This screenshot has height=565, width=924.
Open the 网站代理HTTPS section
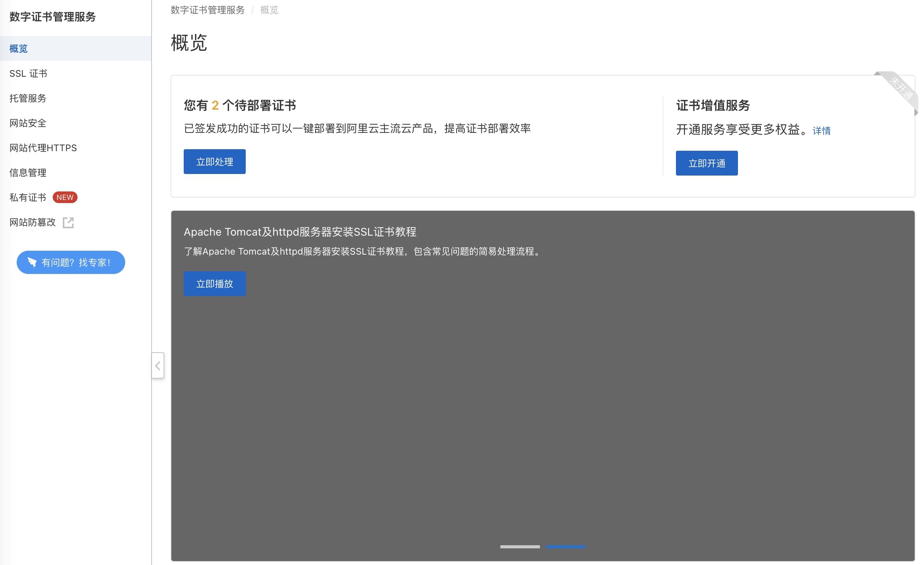pyautogui.click(x=43, y=148)
